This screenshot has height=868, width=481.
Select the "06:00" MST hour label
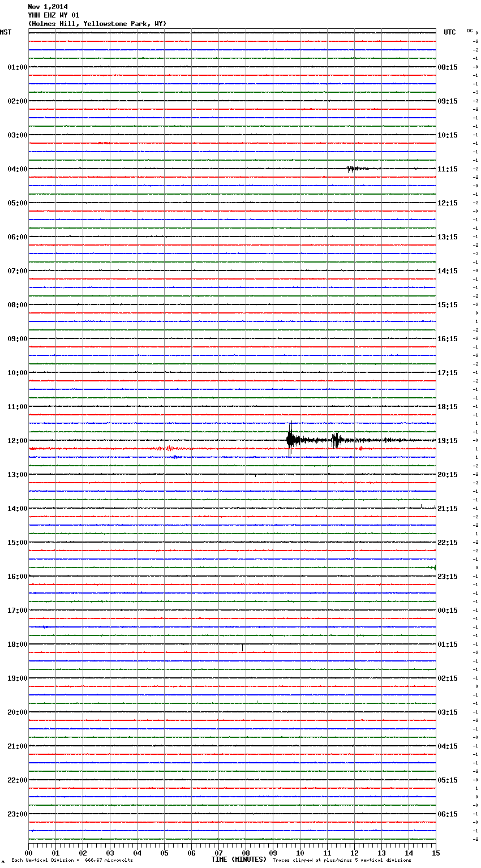tap(18, 237)
